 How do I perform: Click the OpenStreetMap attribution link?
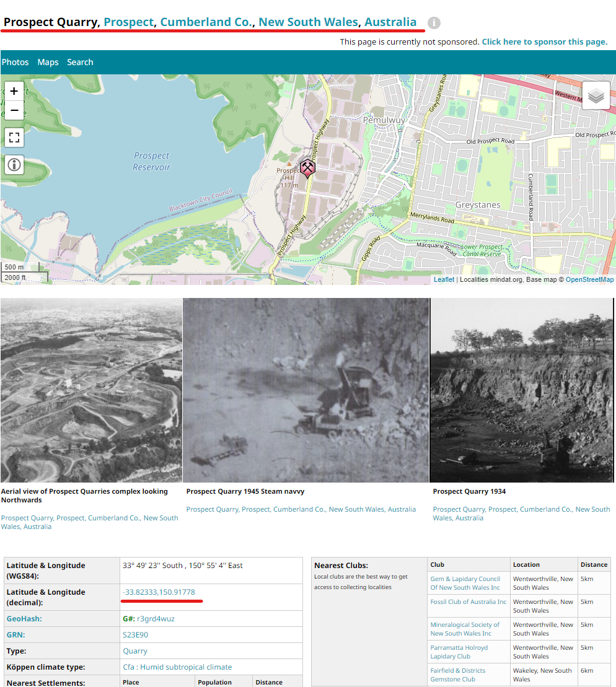pos(589,279)
